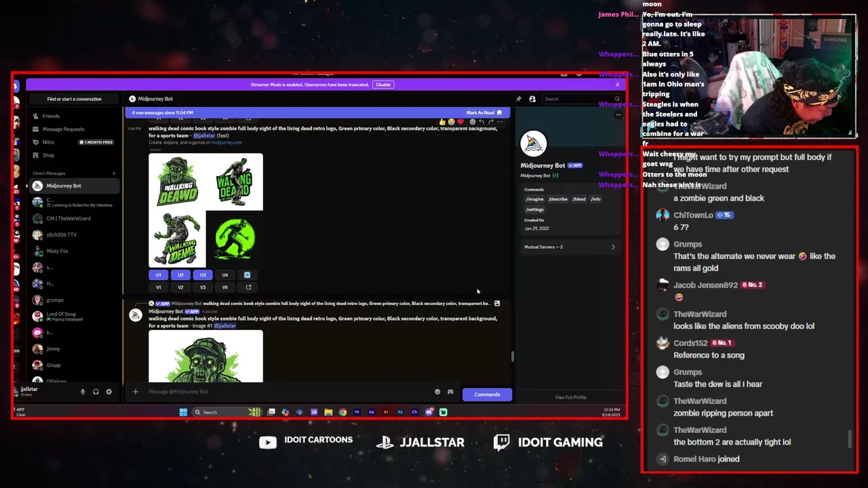Click the Message @Midjourney Bot input
The width and height of the screenshot is (868, 488).
[288, 392]
